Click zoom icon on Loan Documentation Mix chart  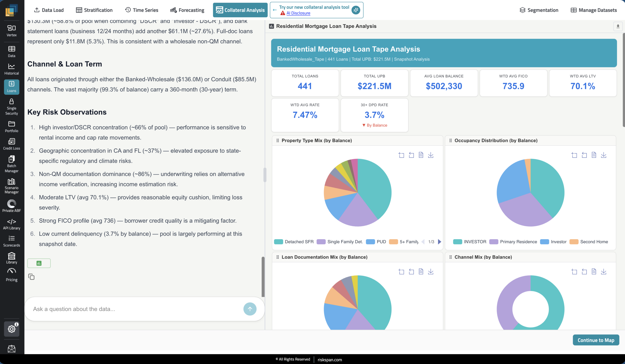[x=401, y=272]
